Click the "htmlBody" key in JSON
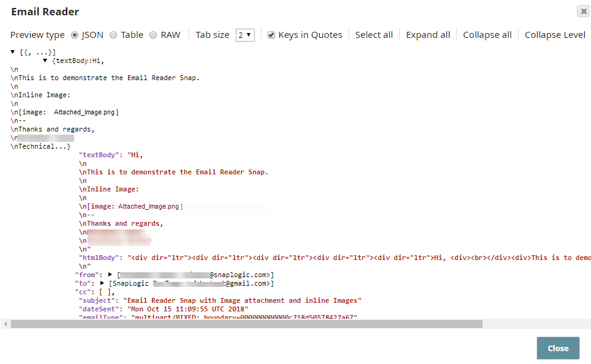The image size is (591, 364). tap(101, 258)
